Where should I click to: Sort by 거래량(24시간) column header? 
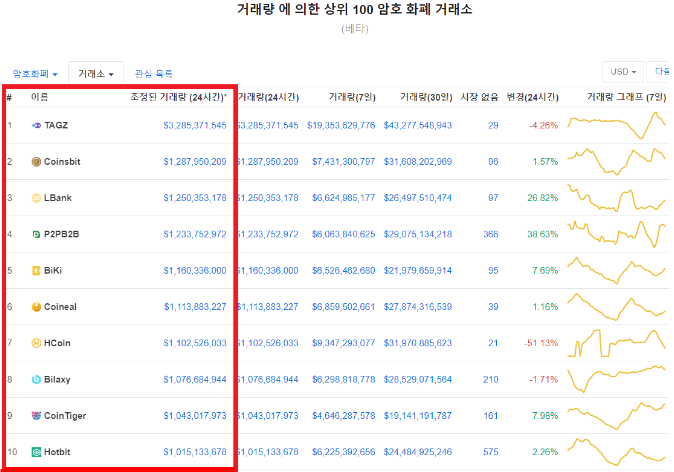pyautogui.click(x=268, y=98)
